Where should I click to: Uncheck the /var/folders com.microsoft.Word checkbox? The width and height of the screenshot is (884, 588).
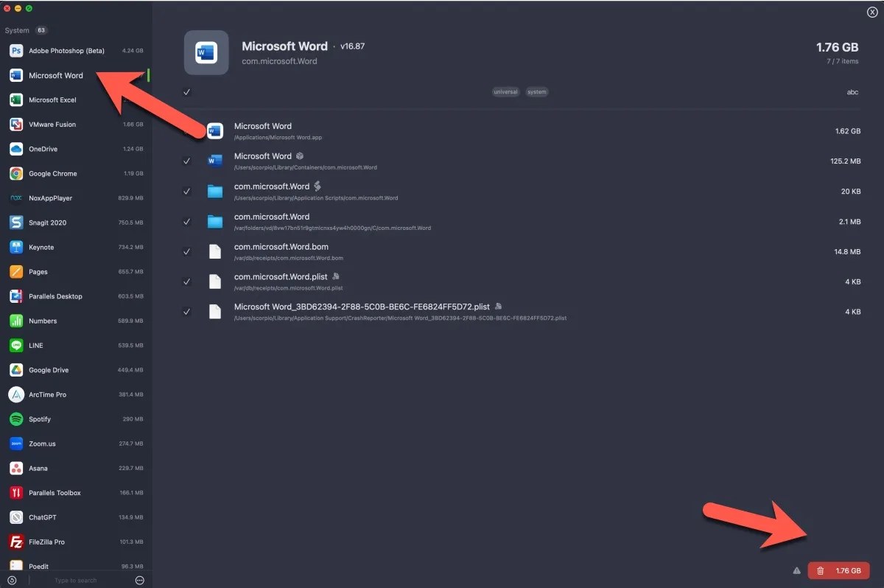point(187,221)
